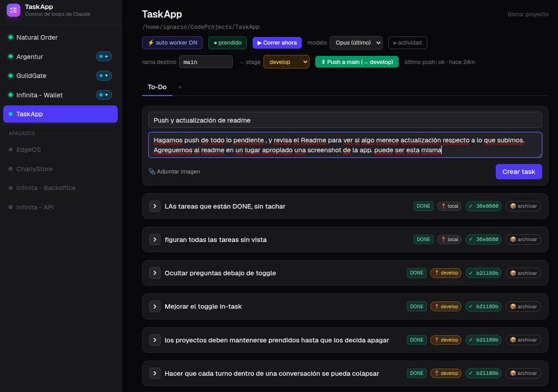Screen dimensions: 558x392
Task: Click the Borrar proyecto link
Action: click(528, 14)
